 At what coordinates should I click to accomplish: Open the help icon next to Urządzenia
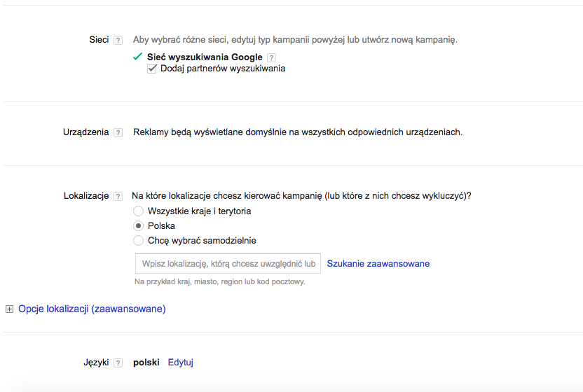(118, 132)
